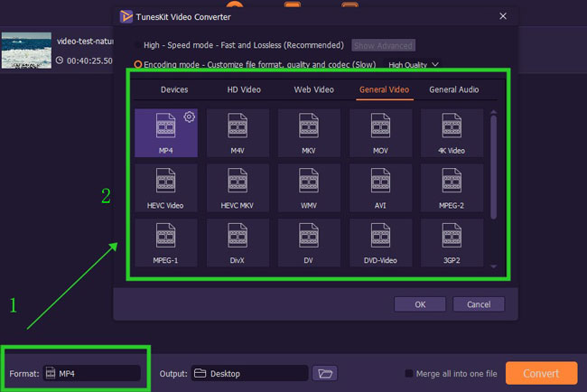The image size is (587, 392).
Task: Choose the M4V format
Action: click(x=238, y=133)
